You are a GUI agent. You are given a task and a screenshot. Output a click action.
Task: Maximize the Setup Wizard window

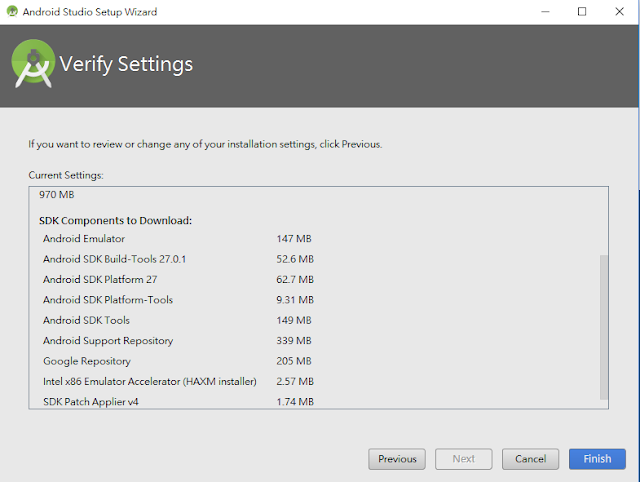point(582,11)
